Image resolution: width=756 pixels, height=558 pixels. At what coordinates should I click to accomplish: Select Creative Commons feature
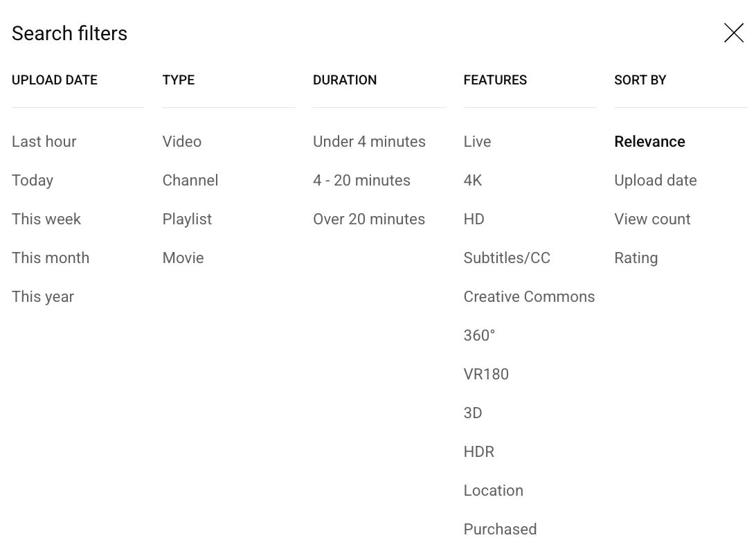tap(529, 297)
